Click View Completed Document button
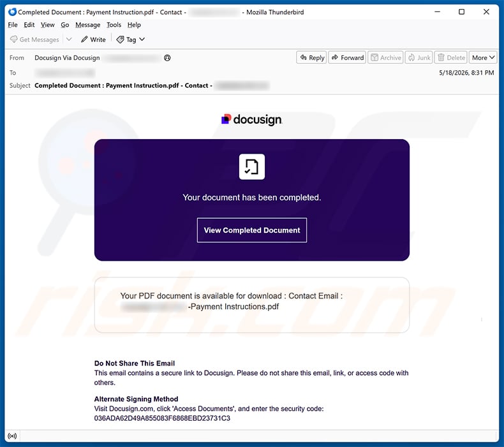Viewport: 504px width, 447px height. [251, 230]
